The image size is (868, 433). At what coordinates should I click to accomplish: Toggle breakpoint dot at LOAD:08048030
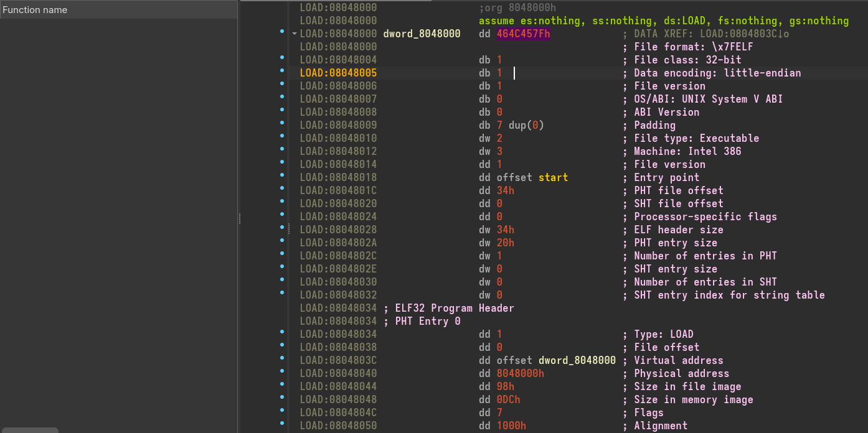(x=282, y=279)
